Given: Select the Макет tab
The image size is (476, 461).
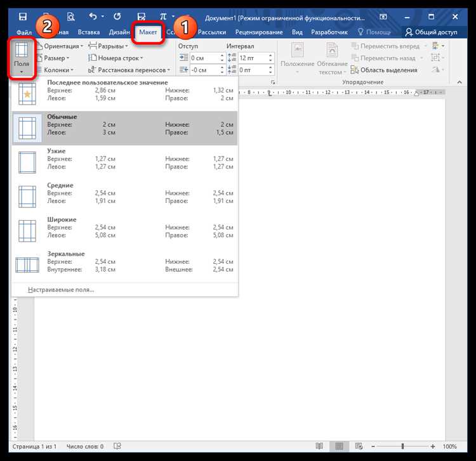Looking at the screenshot, I should click(x=148, y=32).
